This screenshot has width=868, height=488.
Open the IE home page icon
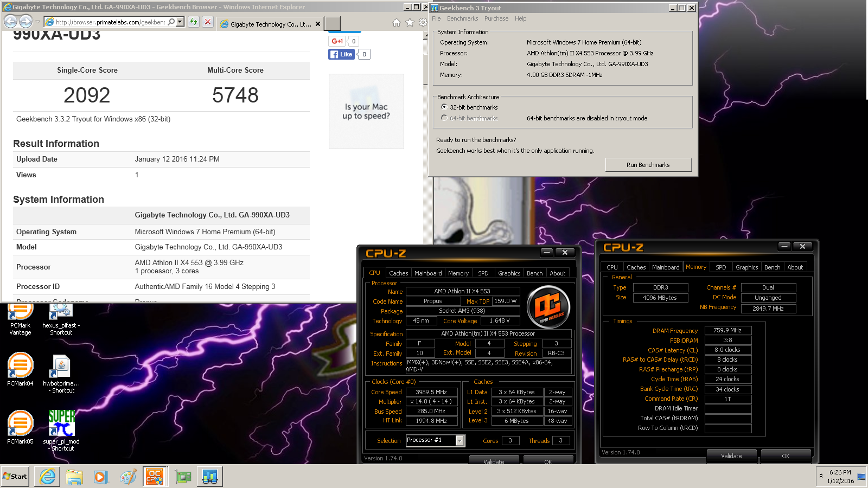click(397, 22)
